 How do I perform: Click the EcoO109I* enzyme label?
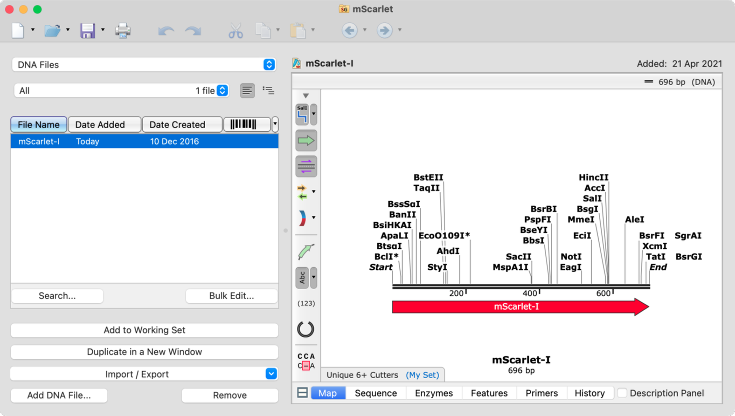[x=444, y=235]
